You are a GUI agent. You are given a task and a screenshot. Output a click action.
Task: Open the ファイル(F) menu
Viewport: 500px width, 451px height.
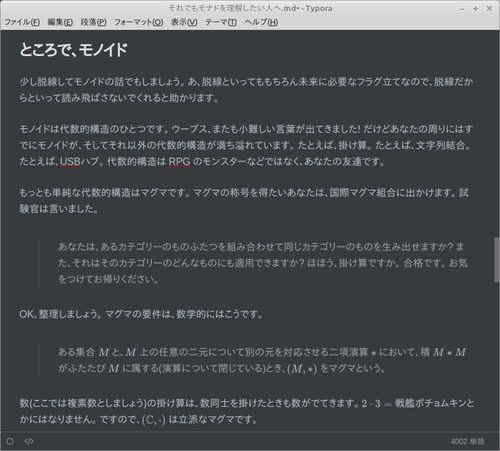point(22,22)
